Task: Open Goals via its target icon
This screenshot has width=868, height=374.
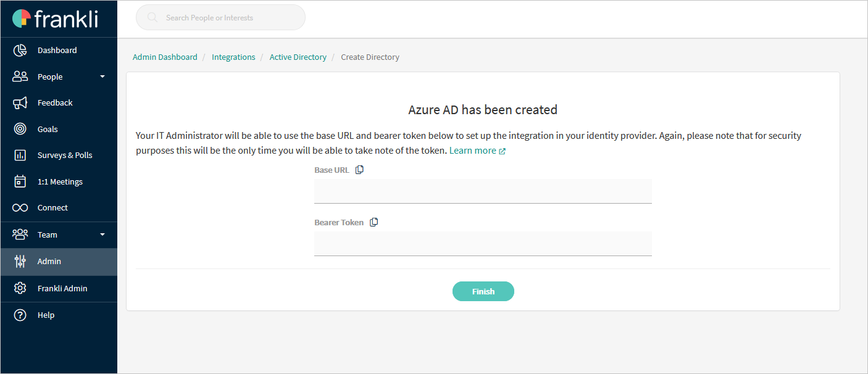Action: (x=20, y=128)
